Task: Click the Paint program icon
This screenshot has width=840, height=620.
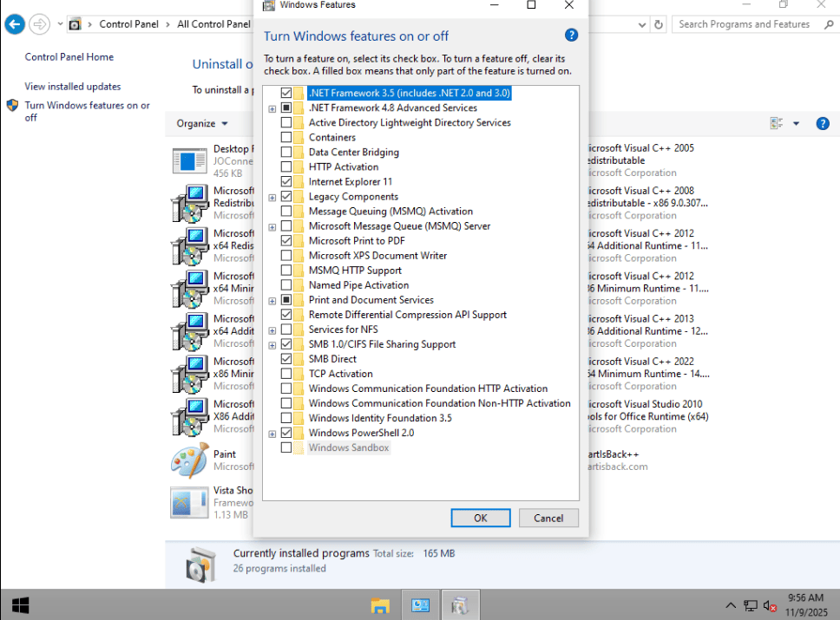Action: click(x=190, y=460)
